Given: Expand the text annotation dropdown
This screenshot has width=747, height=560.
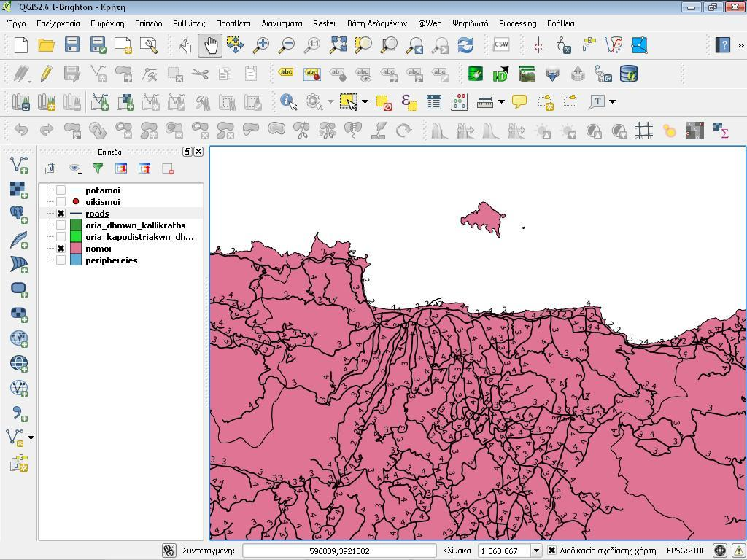Looking at the screenshot, I should pos(613,101).
